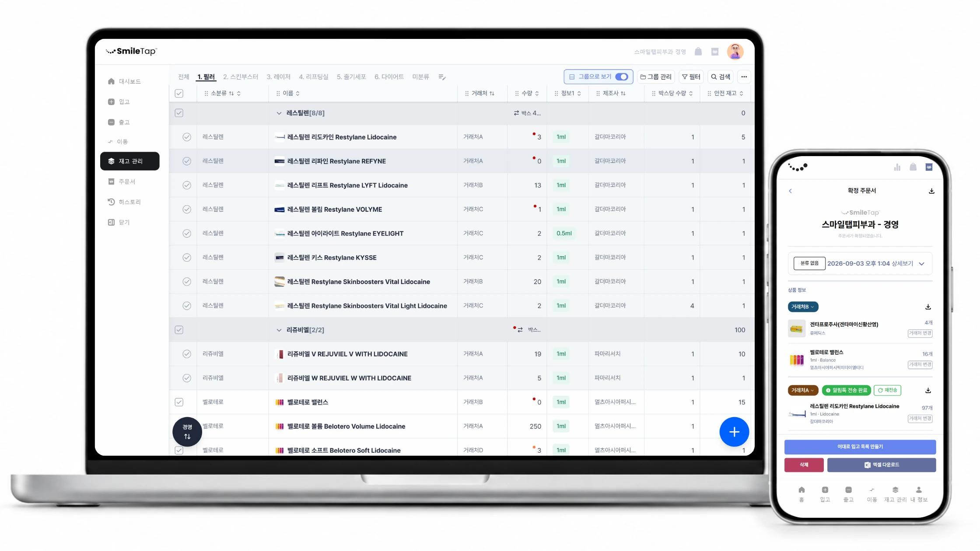The width and height of the screenshot is (980, 551).
Task: Check the 레스틸렌[8/8] group checkbox
Action: 179,113
